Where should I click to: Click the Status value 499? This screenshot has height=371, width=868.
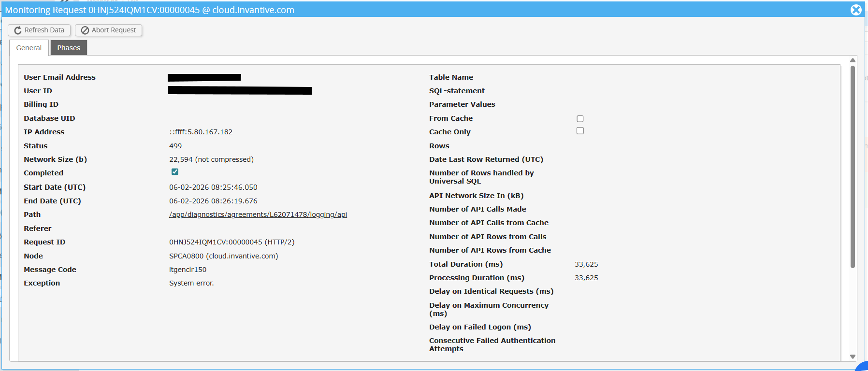click(x=175, y=146)
